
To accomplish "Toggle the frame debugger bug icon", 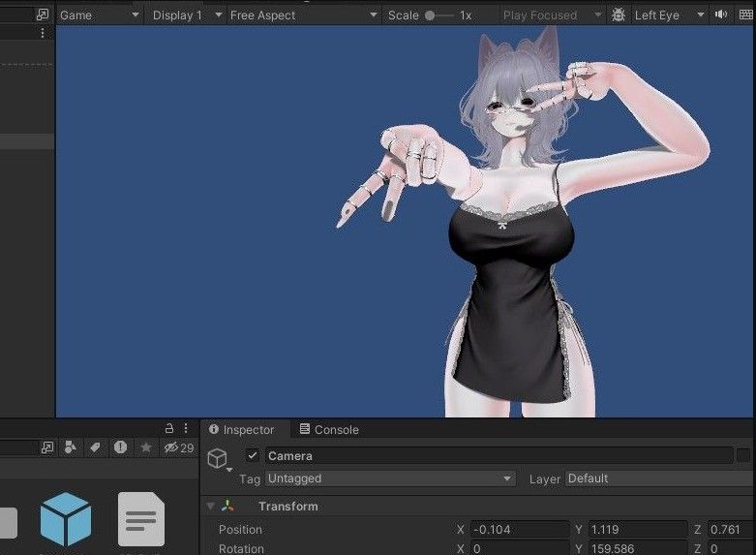I will pos(619,15).
